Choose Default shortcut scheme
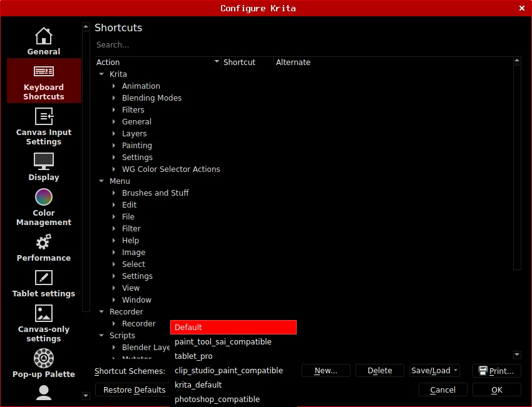 pos(233,327)
